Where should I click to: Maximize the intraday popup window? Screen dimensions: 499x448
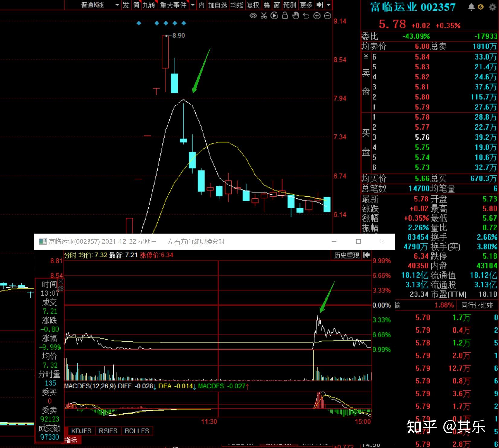(358, 241)
